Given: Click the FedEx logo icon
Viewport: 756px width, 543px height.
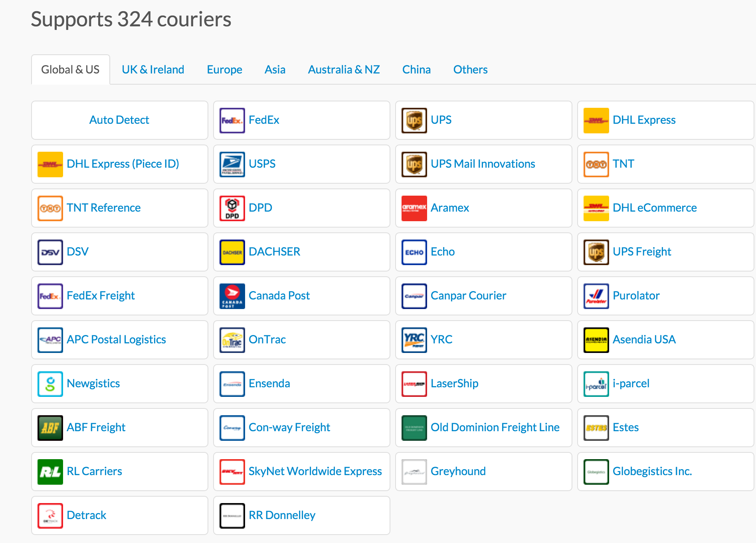Looking at the screenshot, I should pos(232,120).
